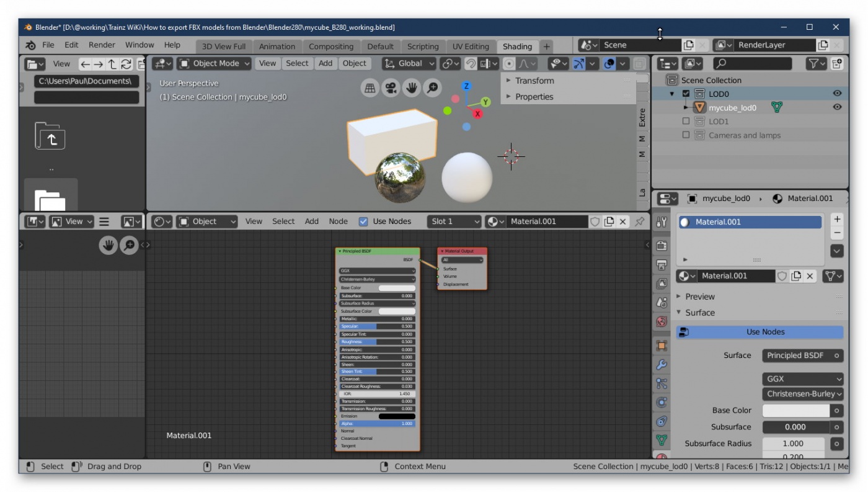The height and width of the screenshot is (492, 868).
Task: Collapse LOD0 collection tree arrow
Action: pos(671,94)
